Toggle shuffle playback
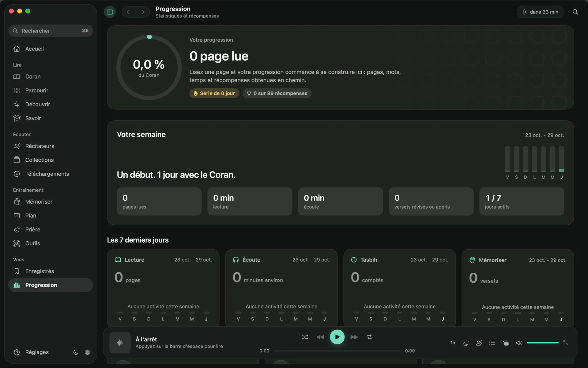The width and height of the screenshot is (588, 368). 305,337
